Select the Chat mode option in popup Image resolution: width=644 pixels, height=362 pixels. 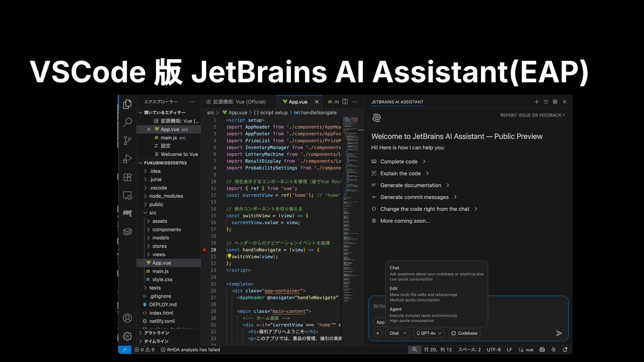(436, 273)
